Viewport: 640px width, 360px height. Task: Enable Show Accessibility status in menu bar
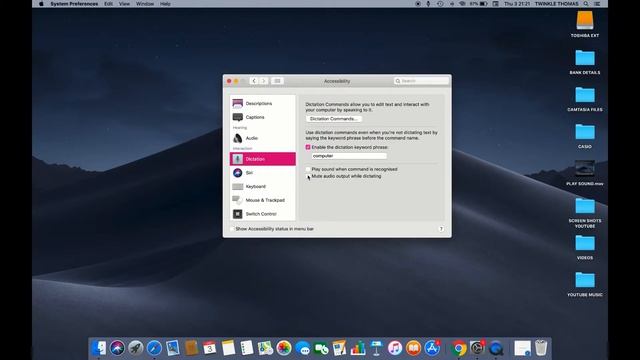point(233,229)
